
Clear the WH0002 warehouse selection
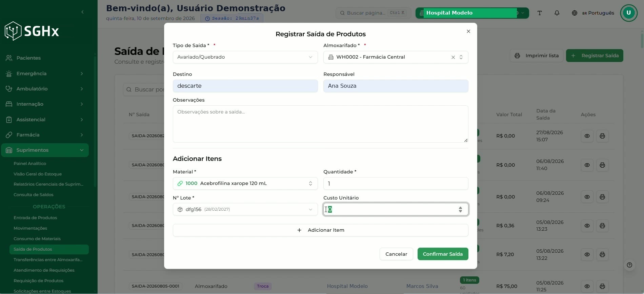click(x=453, y=57)
